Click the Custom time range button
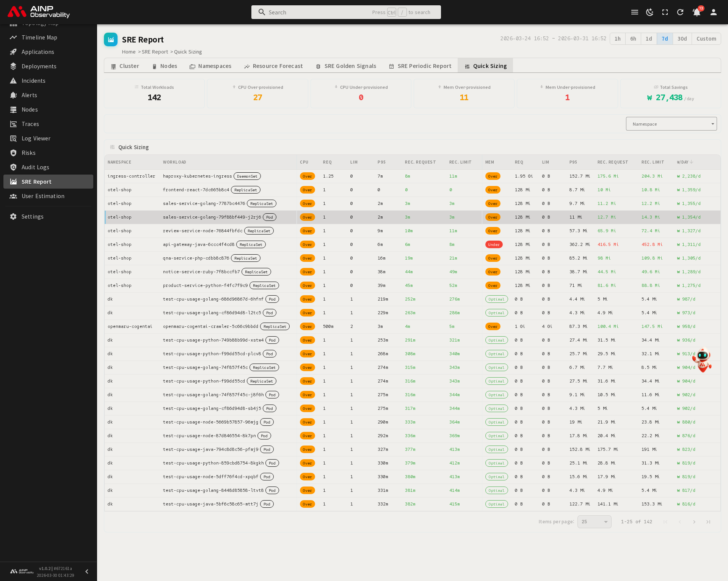728x581 pixels. point(706,39)
